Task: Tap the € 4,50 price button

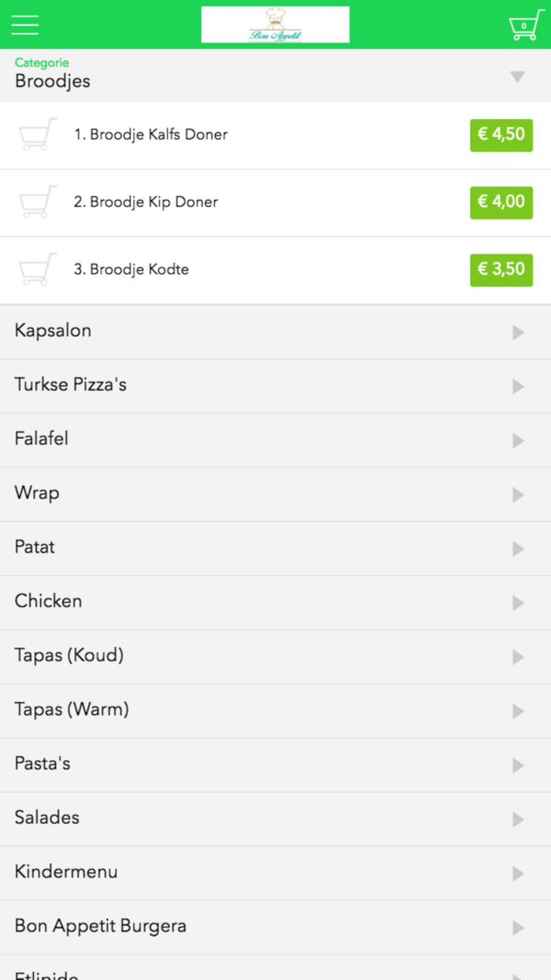Action: click(x=501, y=135)
